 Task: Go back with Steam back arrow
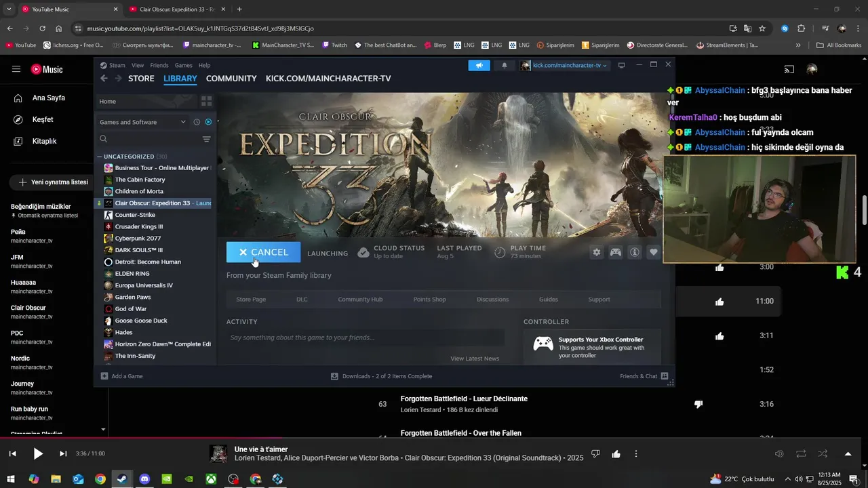pyautogui.click(x=104, y=79)
